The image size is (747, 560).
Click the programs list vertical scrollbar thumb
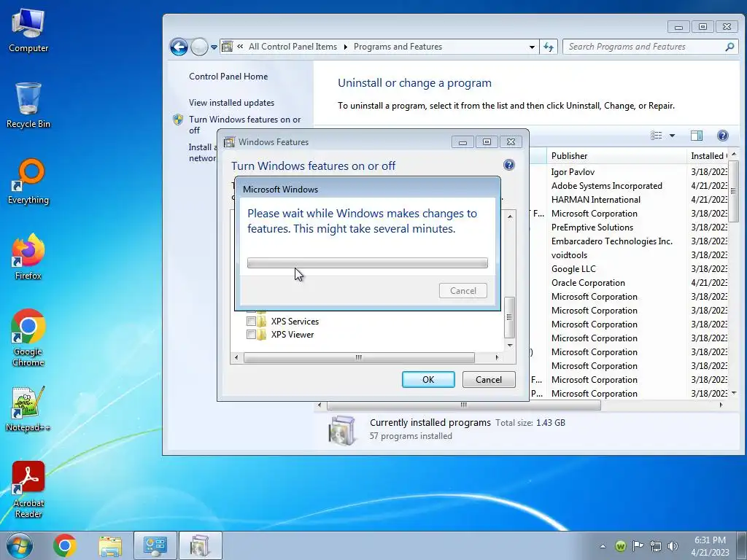tap(733, 190)
